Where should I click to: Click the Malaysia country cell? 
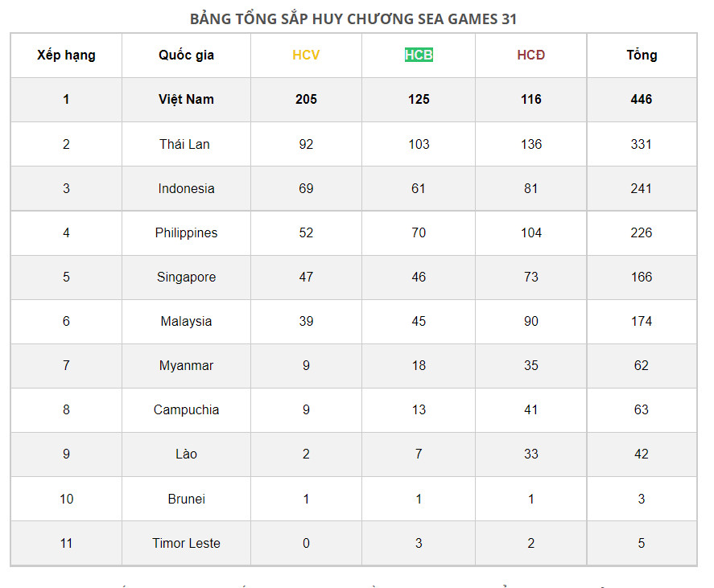point(186,321)
